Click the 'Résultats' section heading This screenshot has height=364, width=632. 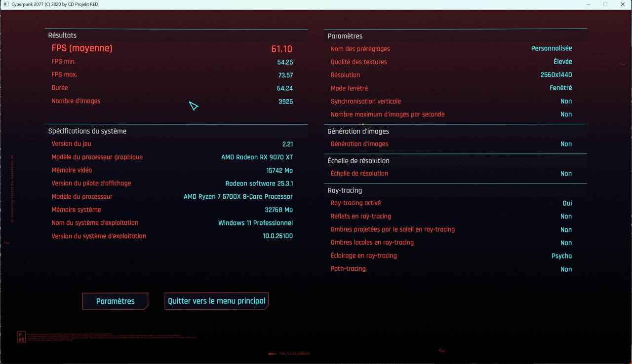point(62,36)
